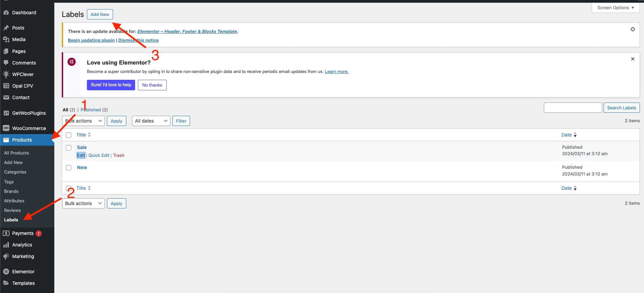The image size is (644, 293).
Task: Click the Media library icon
Action: click(6, 39)
